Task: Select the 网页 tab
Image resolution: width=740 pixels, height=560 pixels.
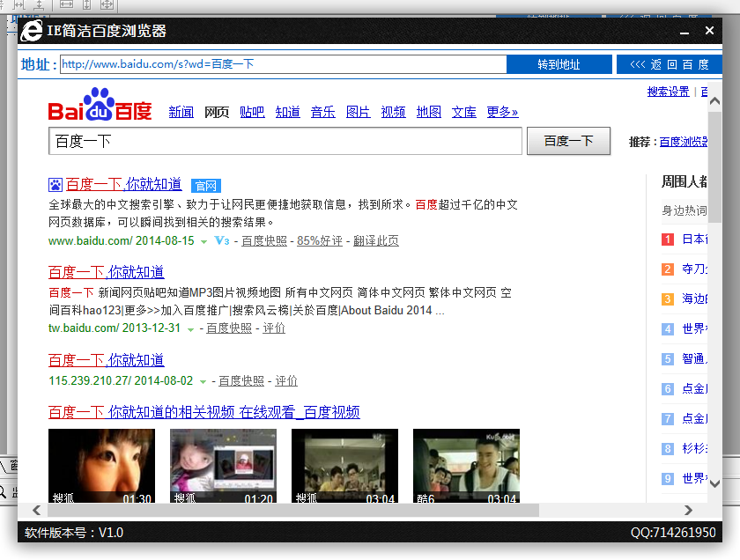Action: click(x=217, y=113)
